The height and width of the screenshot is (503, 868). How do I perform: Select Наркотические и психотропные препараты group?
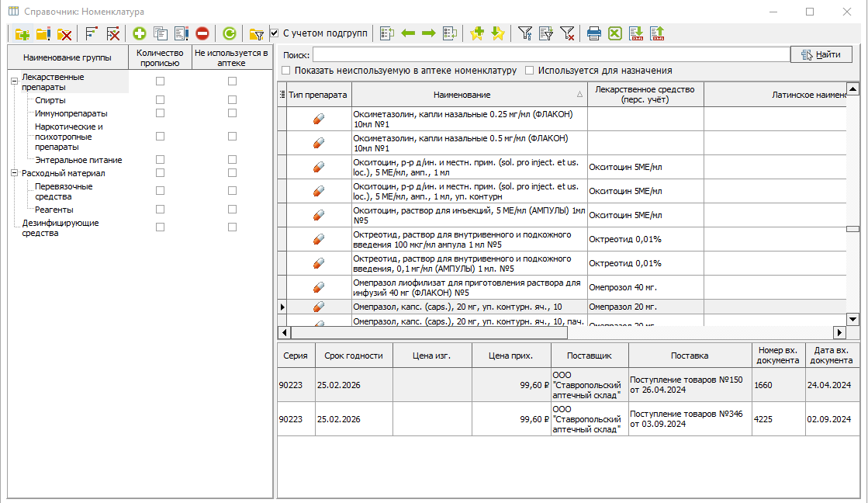(x=68, y=137)
